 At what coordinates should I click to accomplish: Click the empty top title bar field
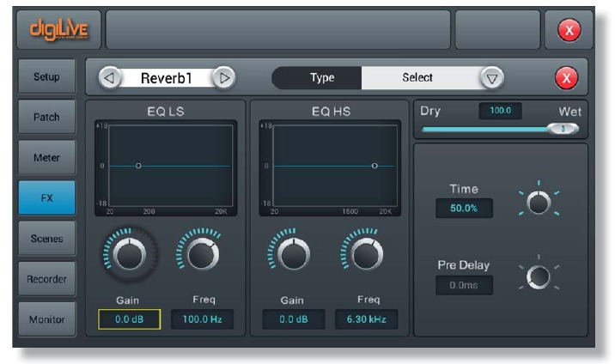pos(278,30)
